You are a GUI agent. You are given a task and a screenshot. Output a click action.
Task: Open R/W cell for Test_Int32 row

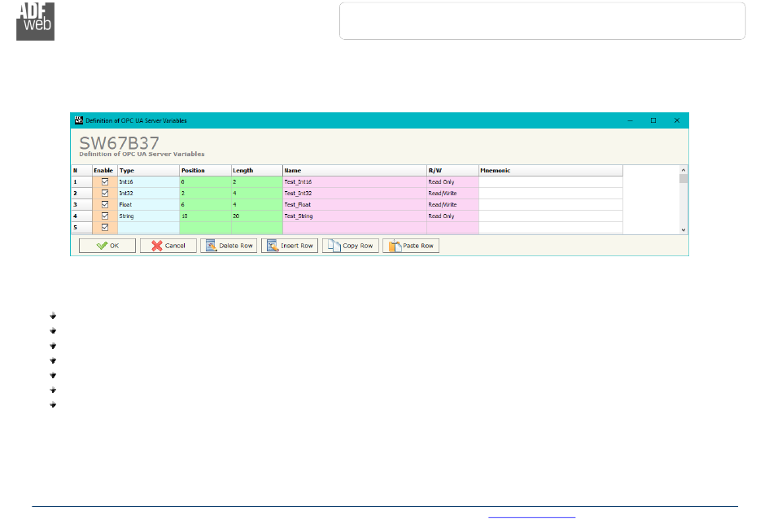(x=452, y=193)
